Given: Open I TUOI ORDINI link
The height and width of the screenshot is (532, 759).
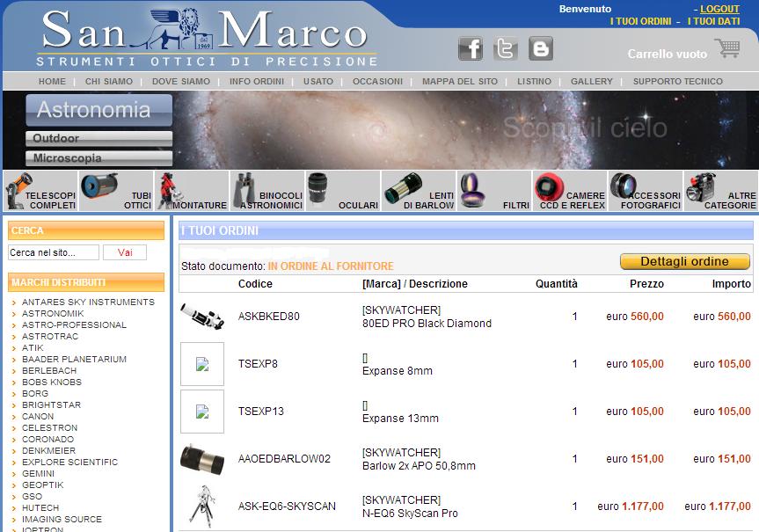Looking at the screenshot, I should 640,21.
